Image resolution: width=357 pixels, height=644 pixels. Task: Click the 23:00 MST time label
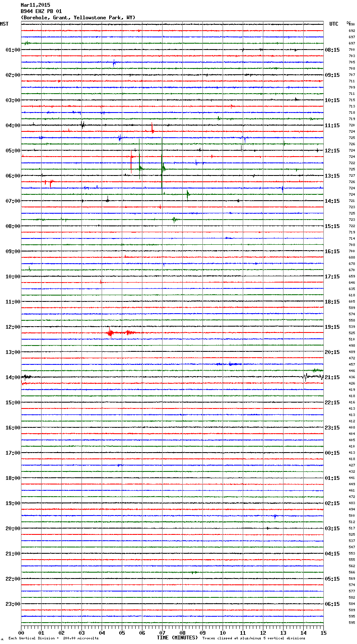coord(13,604)
